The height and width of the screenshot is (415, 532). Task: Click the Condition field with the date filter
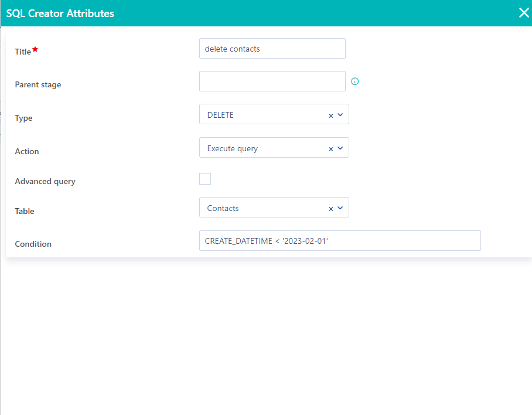[340, 240]
